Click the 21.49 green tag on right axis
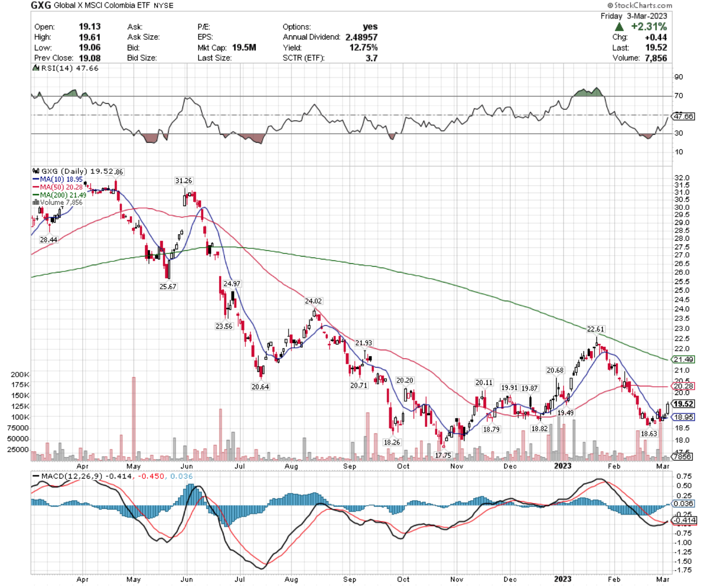This screenshot has height=588, width=705. 683,359
